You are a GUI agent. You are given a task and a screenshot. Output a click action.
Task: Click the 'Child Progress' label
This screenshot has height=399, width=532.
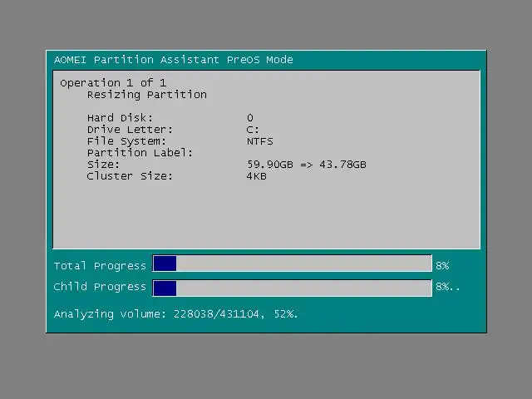click(100, 287)
